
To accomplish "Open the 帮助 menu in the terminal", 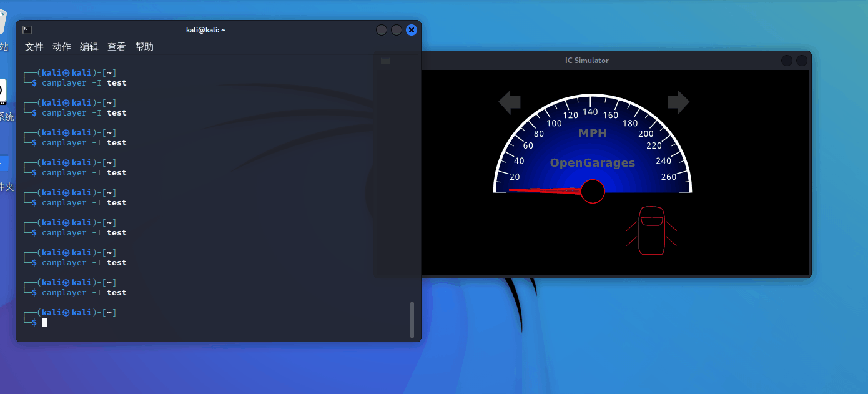I will coord(144,47).
